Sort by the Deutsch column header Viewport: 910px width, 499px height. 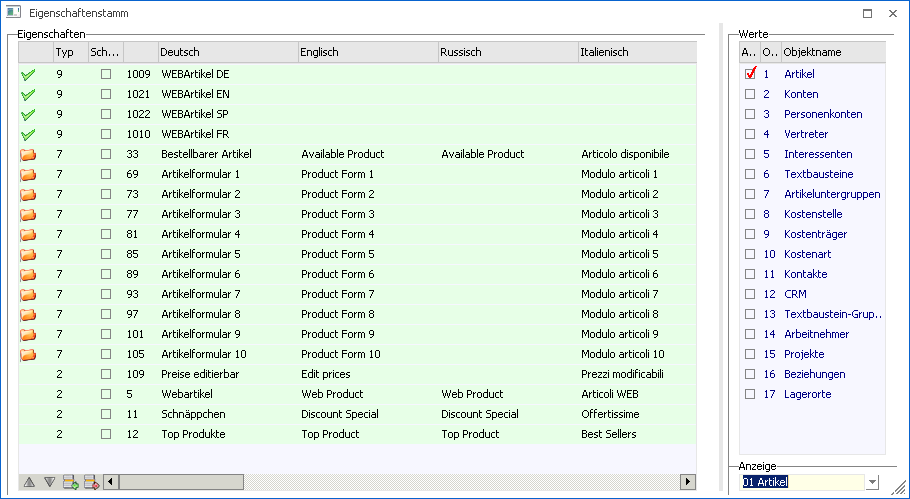click(227, 52)
